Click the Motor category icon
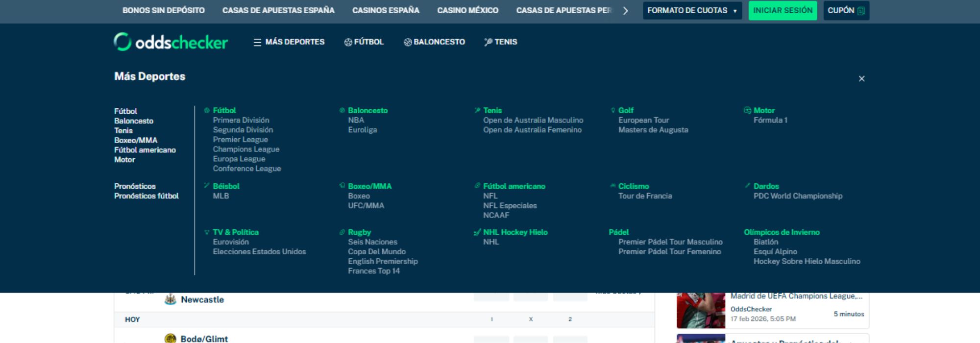The width and height of the screenshot is (980, 343). tap(747, 111)
